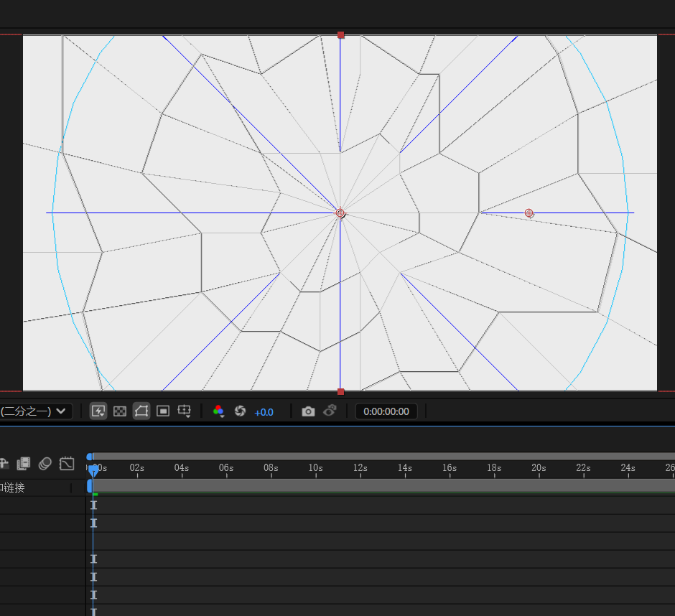Click the reset exposure aperture icon
675x616 pixels.
click(x=241, y=411)
